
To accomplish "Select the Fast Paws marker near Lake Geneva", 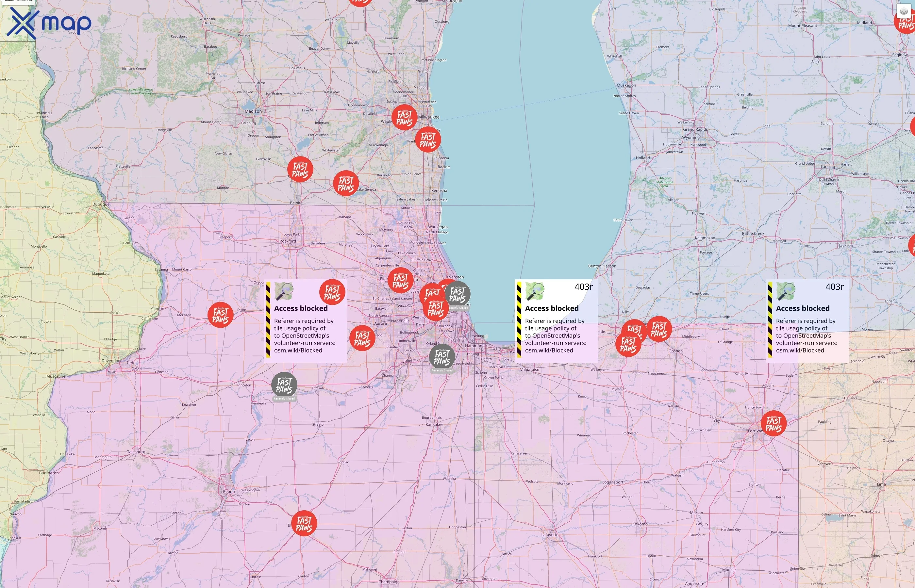I will (x=346, y=185).
